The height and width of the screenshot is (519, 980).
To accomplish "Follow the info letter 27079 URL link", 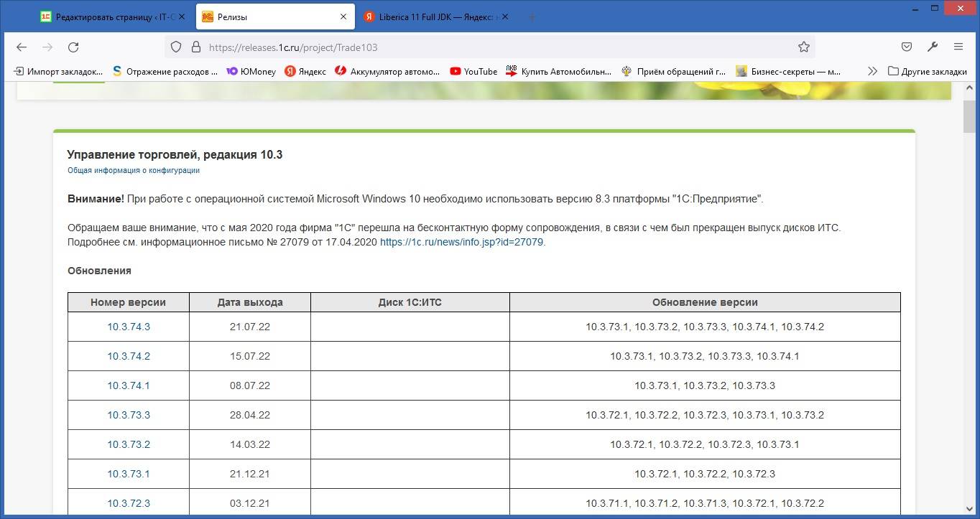I will pos(461,242).
